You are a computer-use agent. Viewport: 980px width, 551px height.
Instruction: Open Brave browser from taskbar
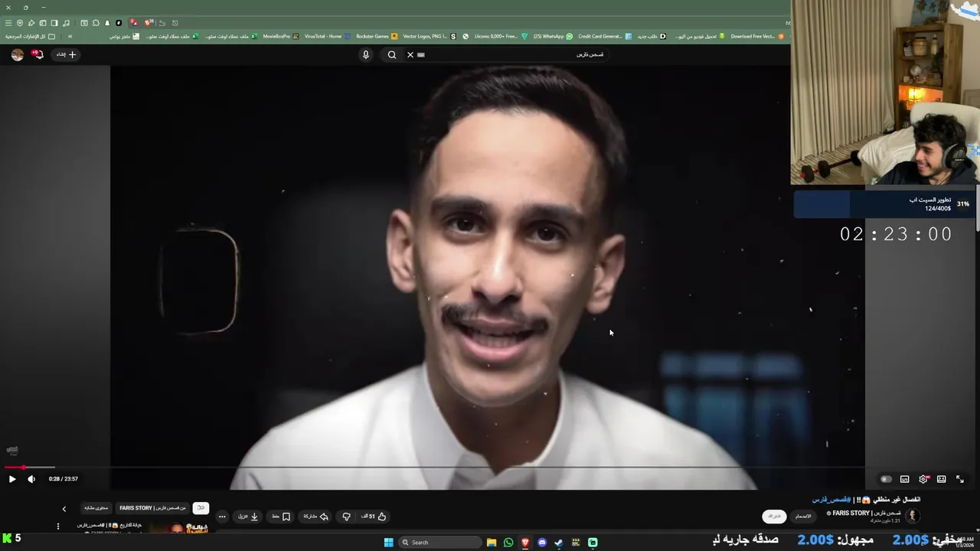(525, 543)
